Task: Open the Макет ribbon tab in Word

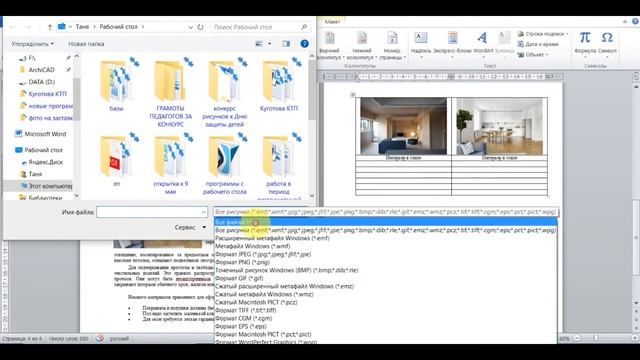Action: click(x=332, y=22)
